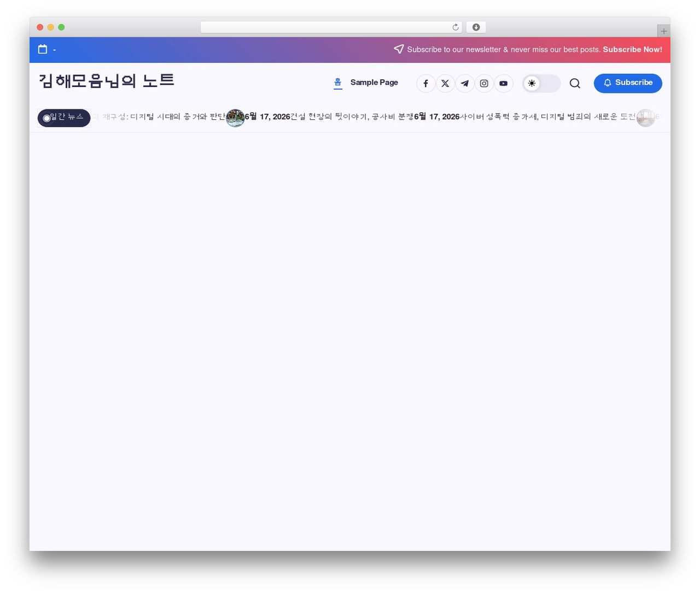Viewport: 700px width, 593px height.
Task: Open the Instagram social icon
Action: click(484, 83)
